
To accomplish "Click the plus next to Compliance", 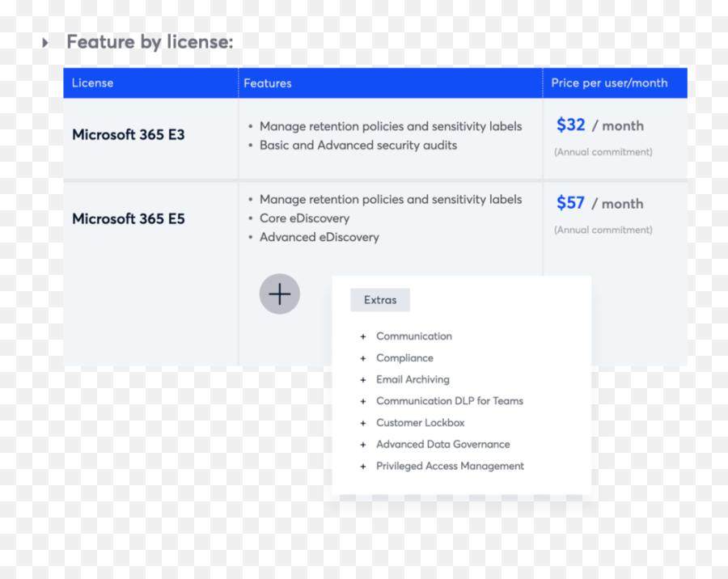I will pyautogui.click(x=362, y=358).
